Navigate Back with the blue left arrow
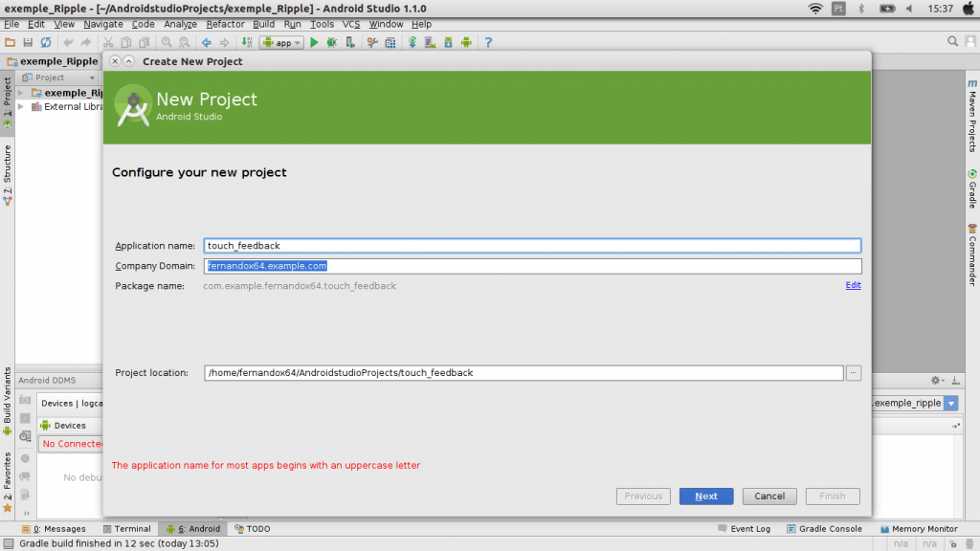This screenshot has height=551, width=980. click(207, 42)
